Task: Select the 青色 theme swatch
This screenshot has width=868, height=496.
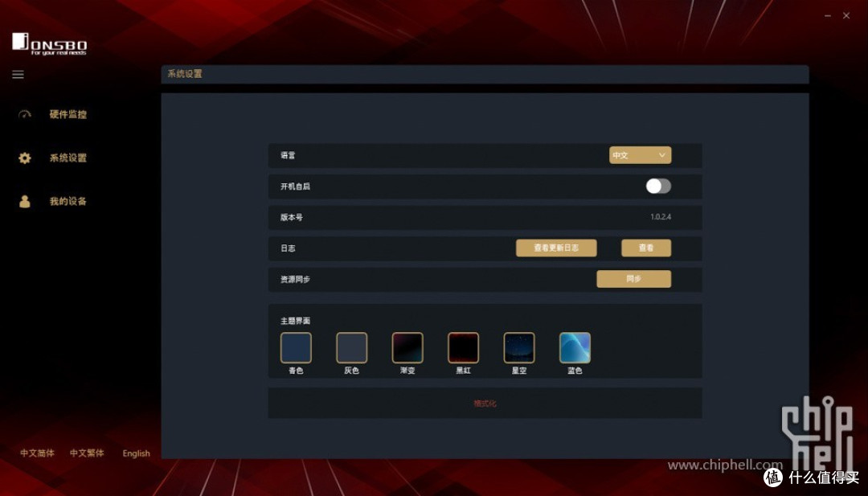Action: pyautogui.click(x=296, y=347)
